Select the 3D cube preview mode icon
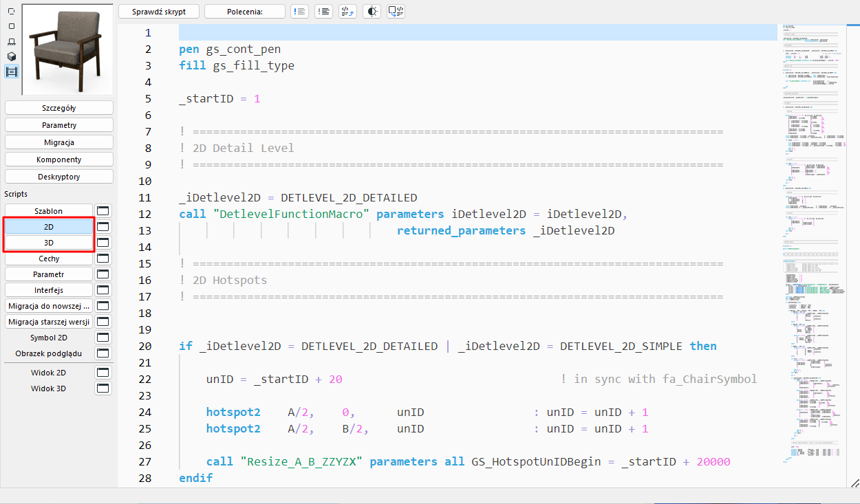The width and height of the screenshot is (860, 504). [11, 56]
